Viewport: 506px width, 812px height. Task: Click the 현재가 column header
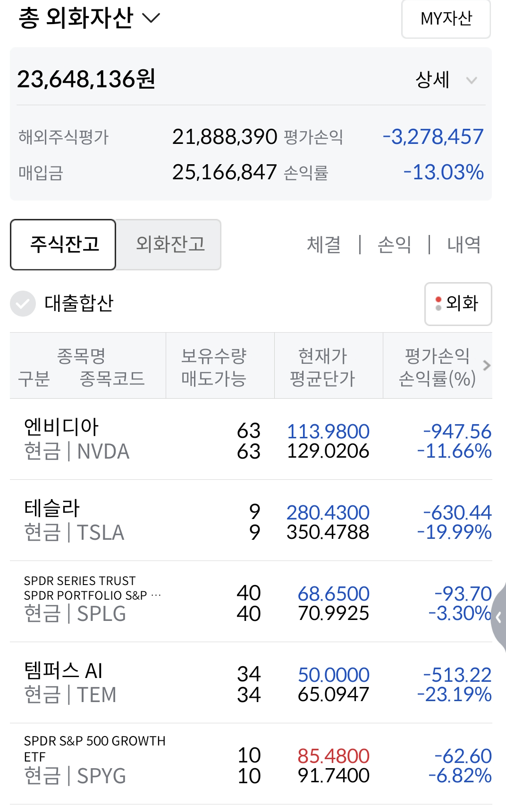[x=323, y=356]
